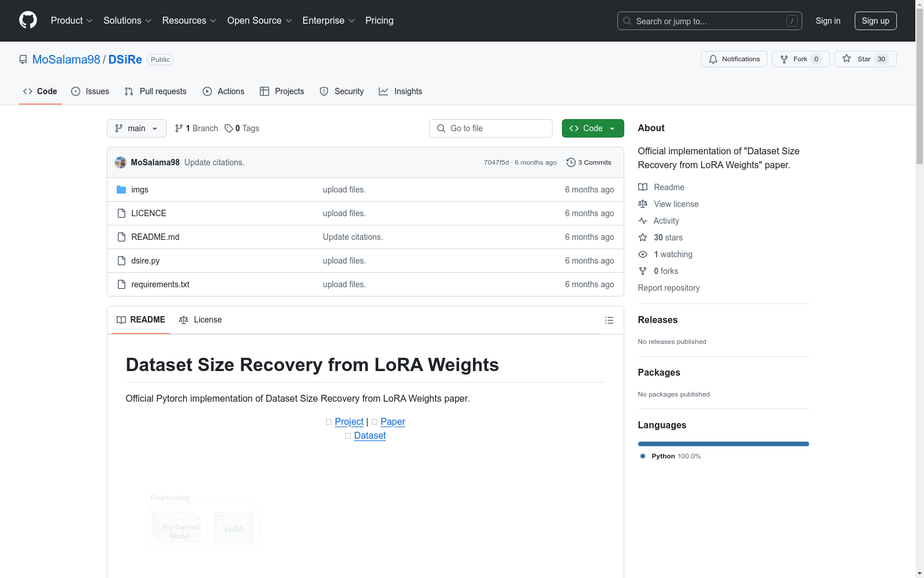Click the fork icon in Fork button

pyautogui.click(x=784, y=59)
